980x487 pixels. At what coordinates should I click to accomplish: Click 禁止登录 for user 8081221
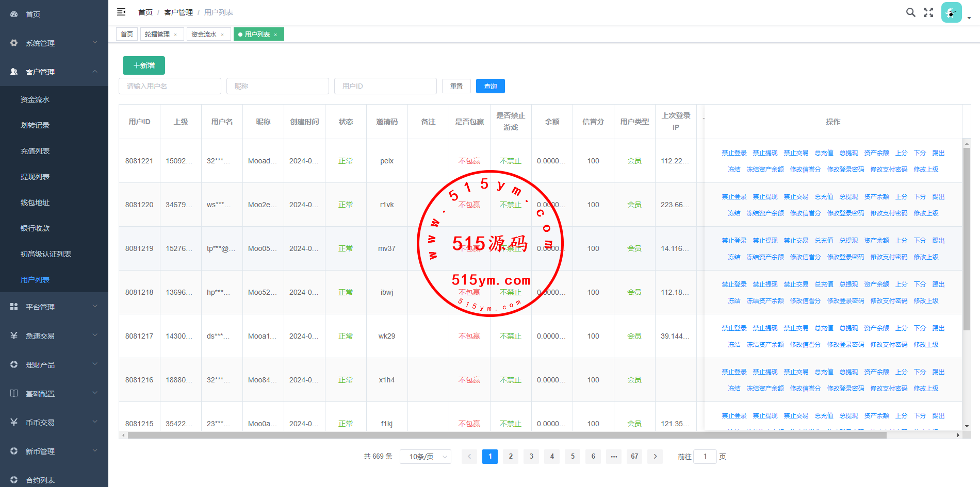734,153
